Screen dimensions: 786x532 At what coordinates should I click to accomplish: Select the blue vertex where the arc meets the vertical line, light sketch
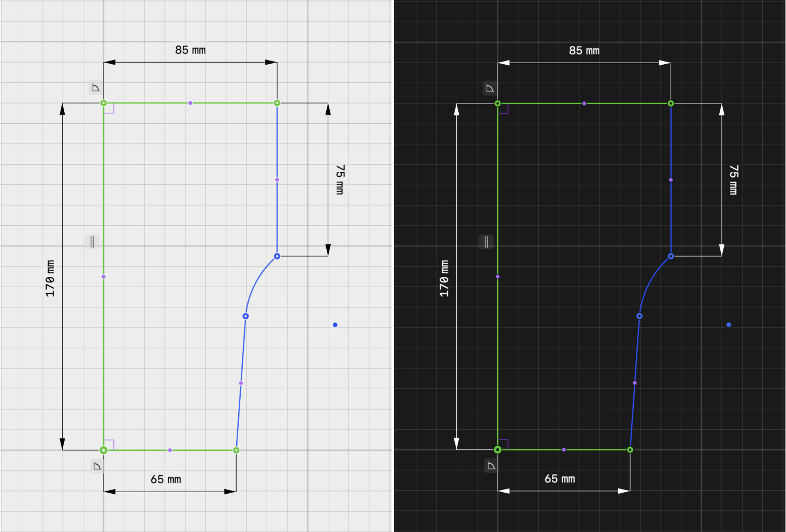pos(277,256)
